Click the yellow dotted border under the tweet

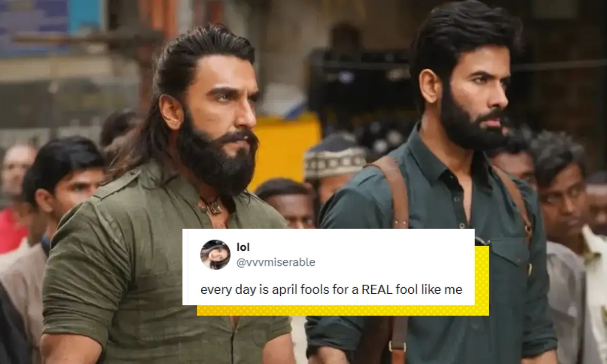click(x=344, y=310)
